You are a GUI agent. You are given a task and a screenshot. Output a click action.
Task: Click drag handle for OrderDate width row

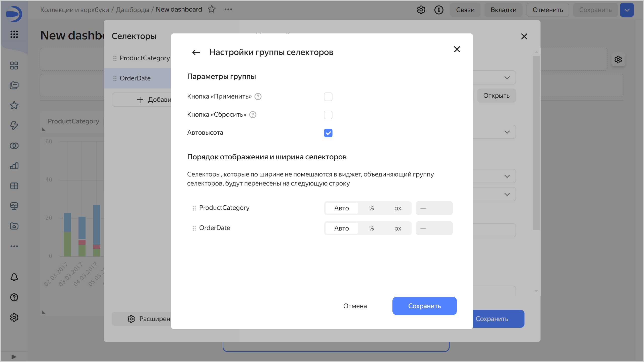pos(194,228)
